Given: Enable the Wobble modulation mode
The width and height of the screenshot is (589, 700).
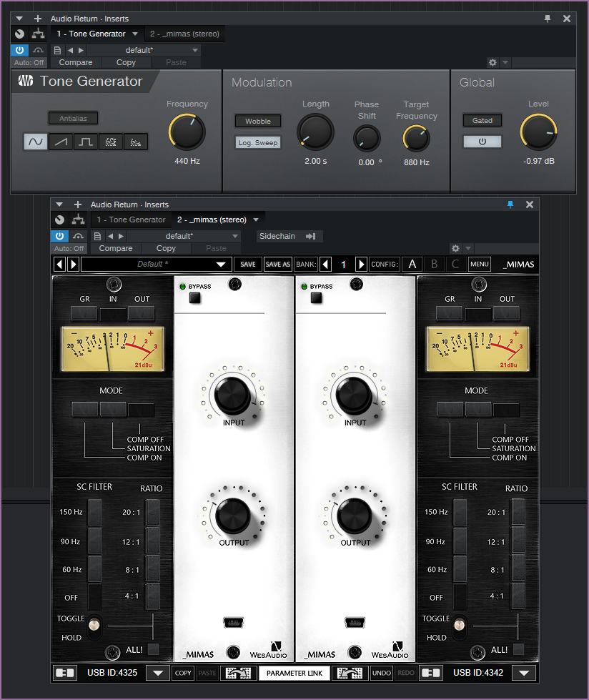Looking at the screenshot, I should pos(258,122).
